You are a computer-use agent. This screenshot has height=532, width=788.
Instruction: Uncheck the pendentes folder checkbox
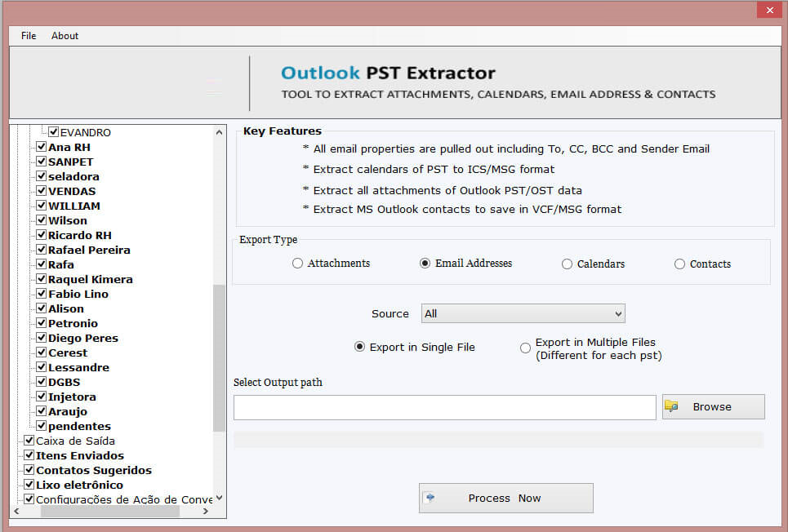point(42,425)
